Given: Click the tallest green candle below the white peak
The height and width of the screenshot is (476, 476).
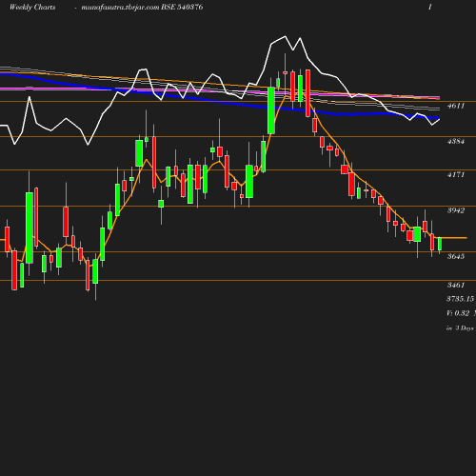Looking at the screenshot, I should point(271,110).
